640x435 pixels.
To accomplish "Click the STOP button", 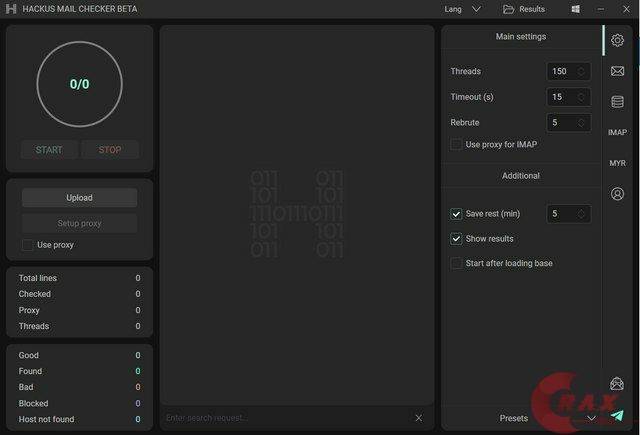I will click(110, 150).
